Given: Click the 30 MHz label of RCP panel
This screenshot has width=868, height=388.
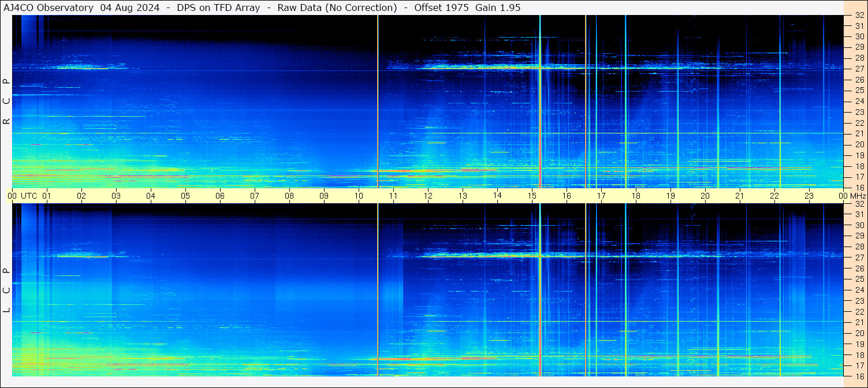Looking at the screenshot, I should click(x=859, y=36).
